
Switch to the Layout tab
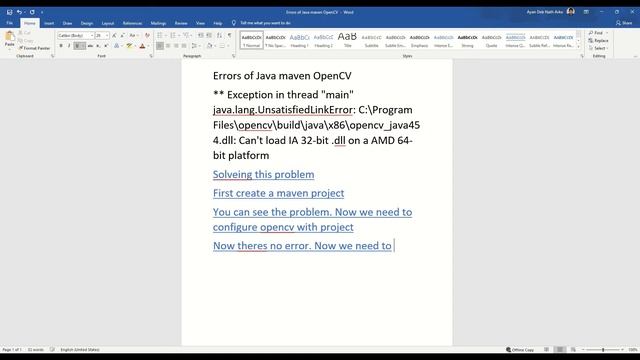tap(108, 23)
